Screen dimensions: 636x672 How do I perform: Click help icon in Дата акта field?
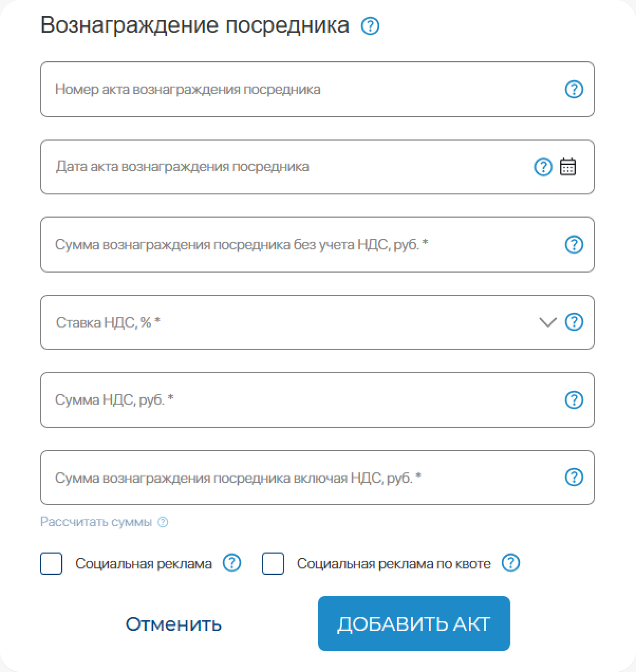point(543,167)
